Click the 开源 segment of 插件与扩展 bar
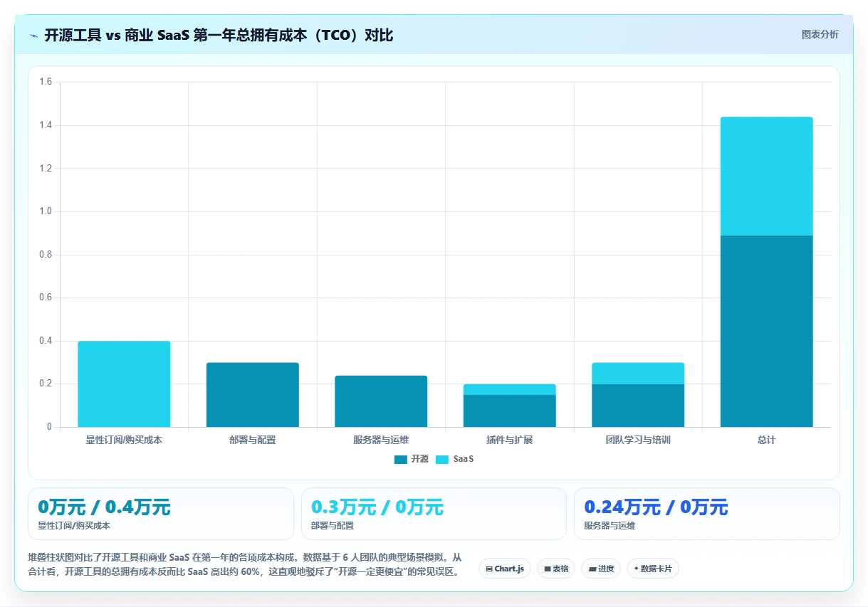868x607 pixels. tap(510, 411)
